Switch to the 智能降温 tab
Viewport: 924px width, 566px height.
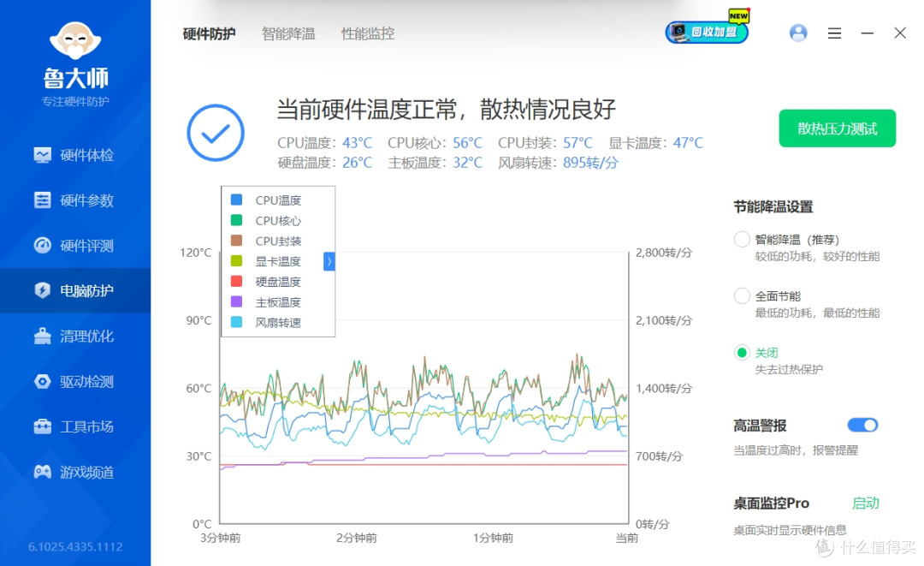pos(289,33)
